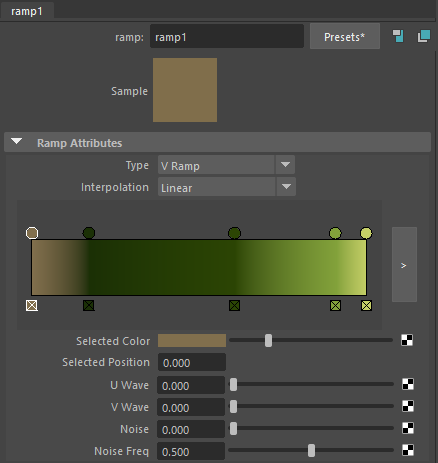Click the input connection icon beside Presets
The height and width of the screenshot is (463, 438).
pos(398,36)
